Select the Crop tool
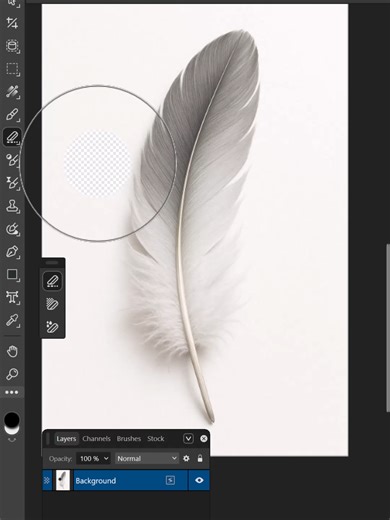The height and width of the screenshot is (520, 390). click(12, 23)
